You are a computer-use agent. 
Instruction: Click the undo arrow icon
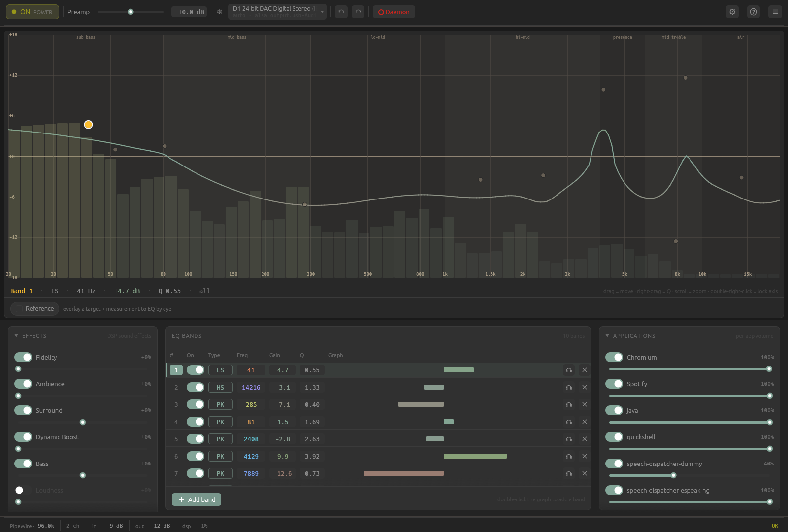(x=341, y=12)
